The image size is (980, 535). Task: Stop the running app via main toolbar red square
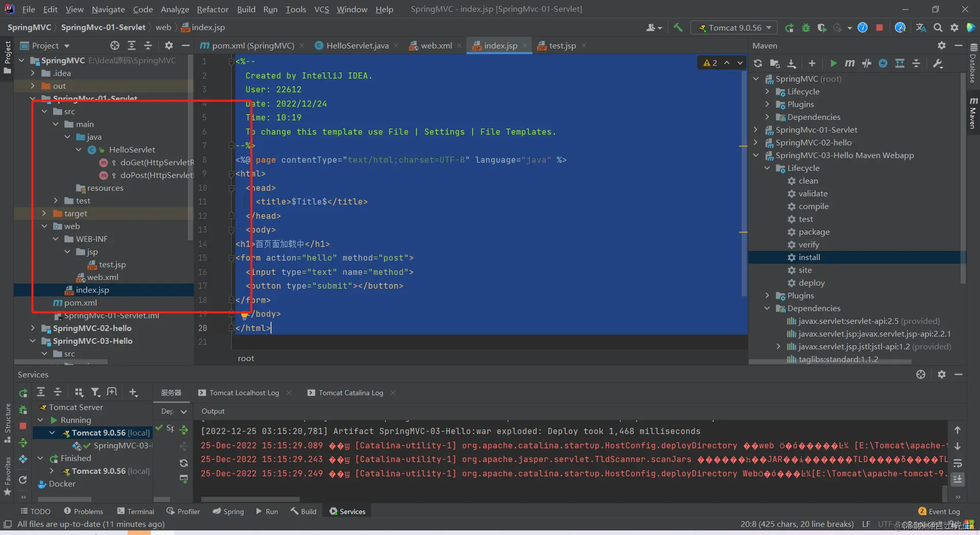pyautogui.click(x=879, y=28)
